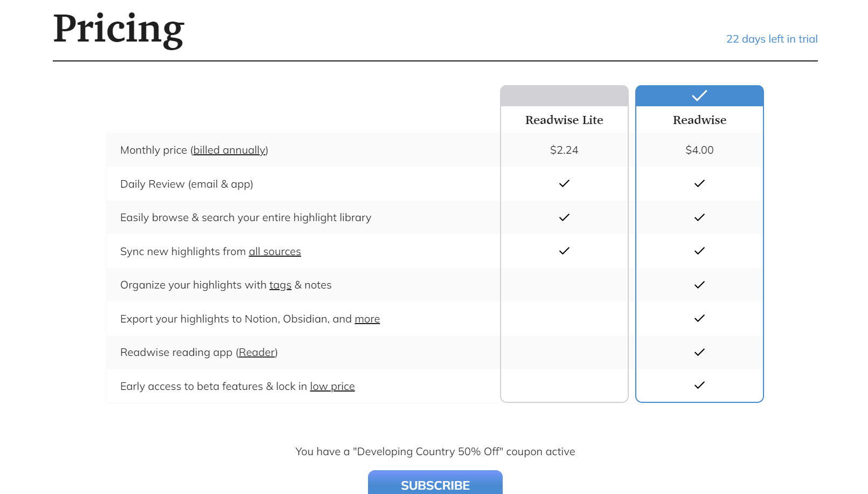This screenshot has height=494, width=868.
Task: Click 'Easily browse & search' feature text
Action: pos(246,217)
